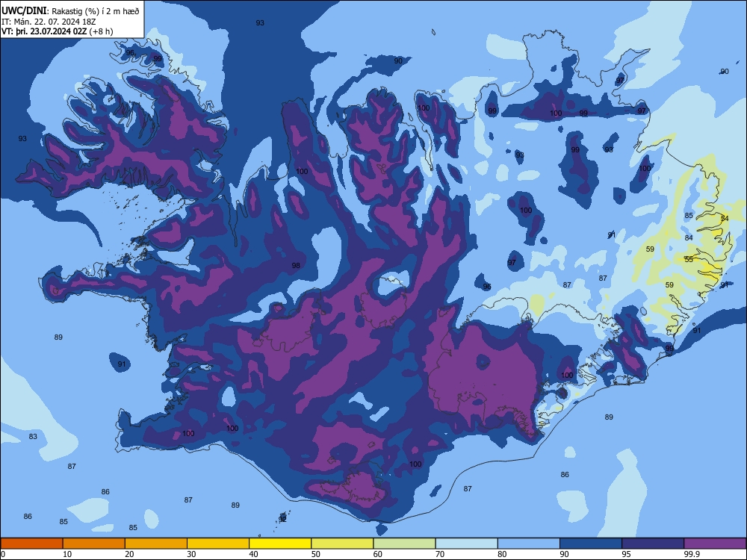This screenshot has width=747, height=560.
Task: Click the 60–70 pale green legend swatch
Action: click(404, 544)
